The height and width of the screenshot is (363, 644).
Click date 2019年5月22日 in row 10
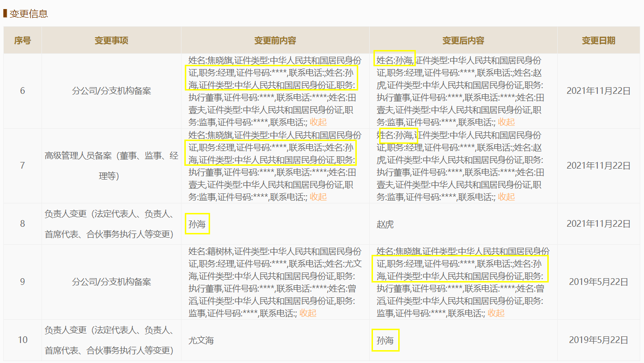(598, 340)
